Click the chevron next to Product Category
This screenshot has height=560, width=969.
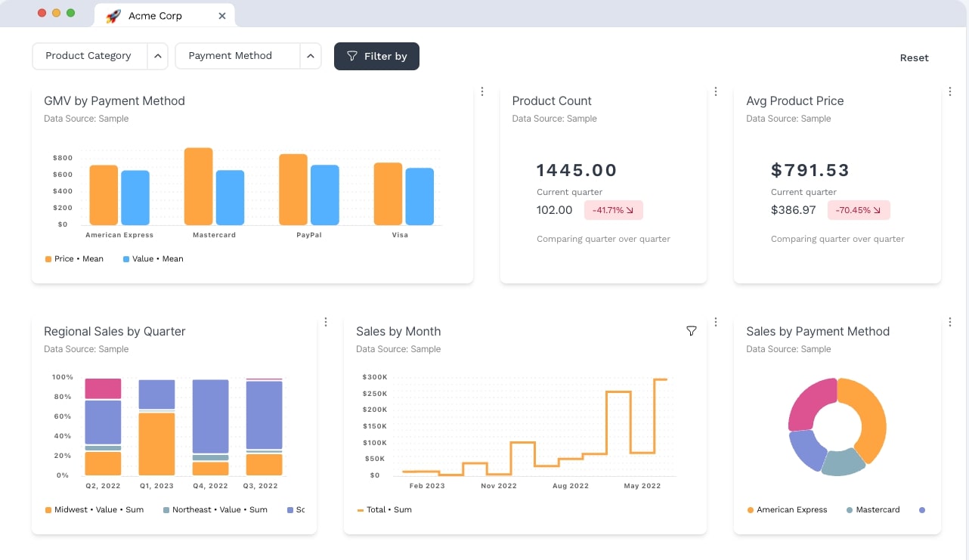point(157,56)
